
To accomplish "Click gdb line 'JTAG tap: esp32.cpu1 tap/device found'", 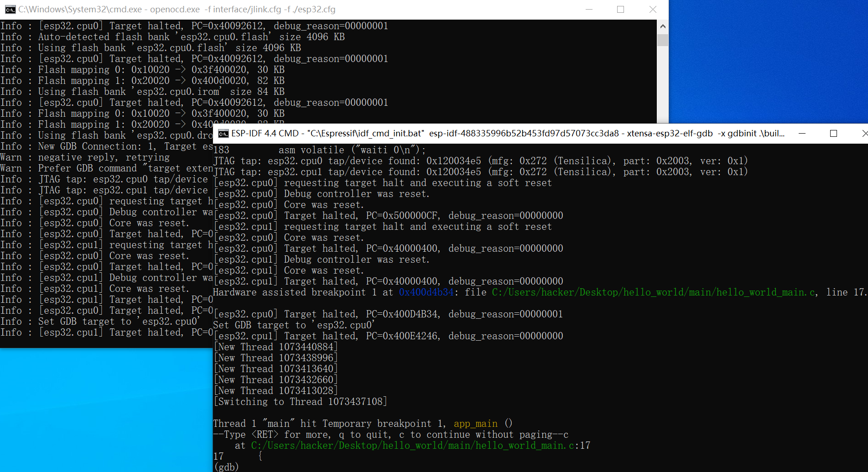I will 481,172.
